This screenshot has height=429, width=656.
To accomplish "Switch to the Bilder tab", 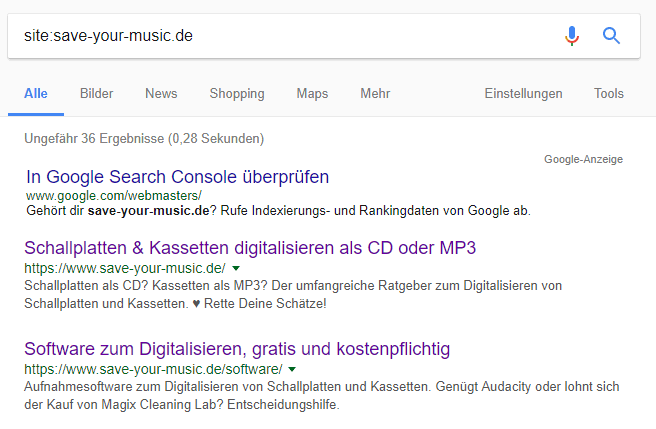I will click(x=97, y=93).
